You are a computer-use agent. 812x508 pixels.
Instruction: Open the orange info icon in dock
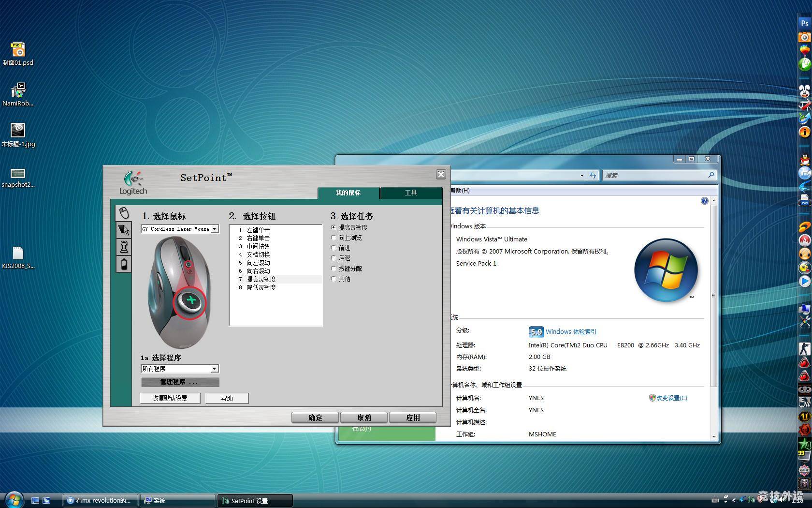tap(804, 132)
